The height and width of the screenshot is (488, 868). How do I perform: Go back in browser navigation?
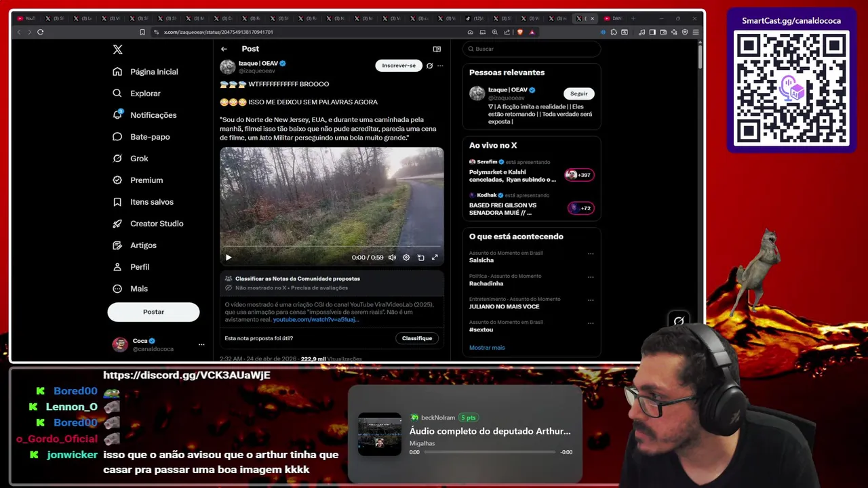click(x=19, y=32)
